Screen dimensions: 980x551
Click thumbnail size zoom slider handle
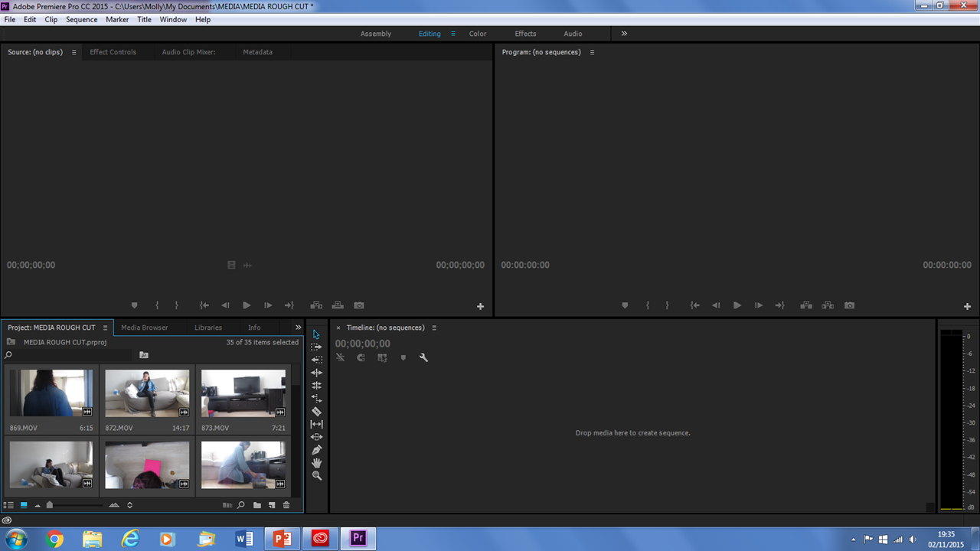(50, 505)
